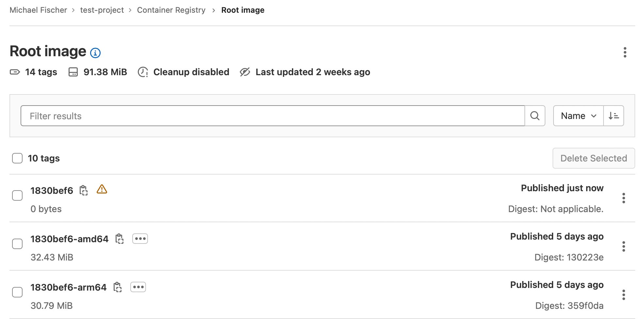This screenshot has height=319, width=644.
Task: Select the checkbox next to all 10 tags
Action: (17, 158)
